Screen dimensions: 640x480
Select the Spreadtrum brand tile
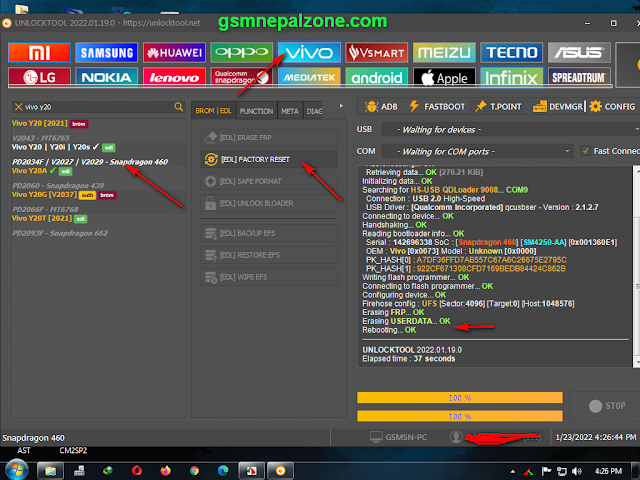pyautogui.click(x=579, y=77)
